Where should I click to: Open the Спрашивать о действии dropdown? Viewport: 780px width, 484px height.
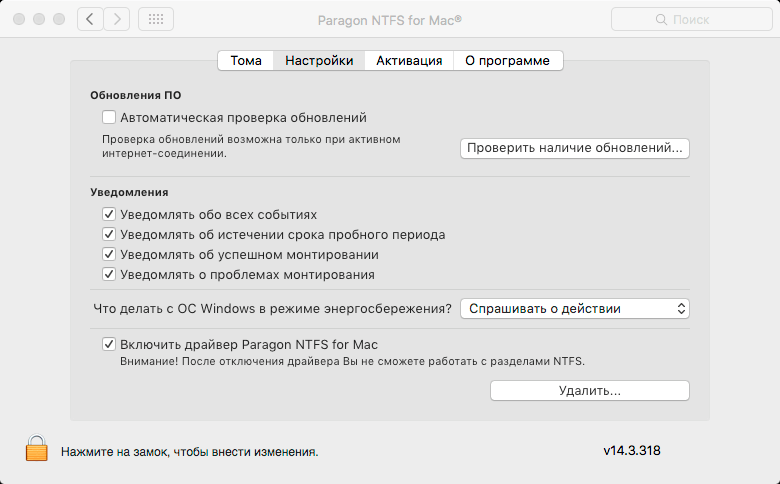point(575,308)
